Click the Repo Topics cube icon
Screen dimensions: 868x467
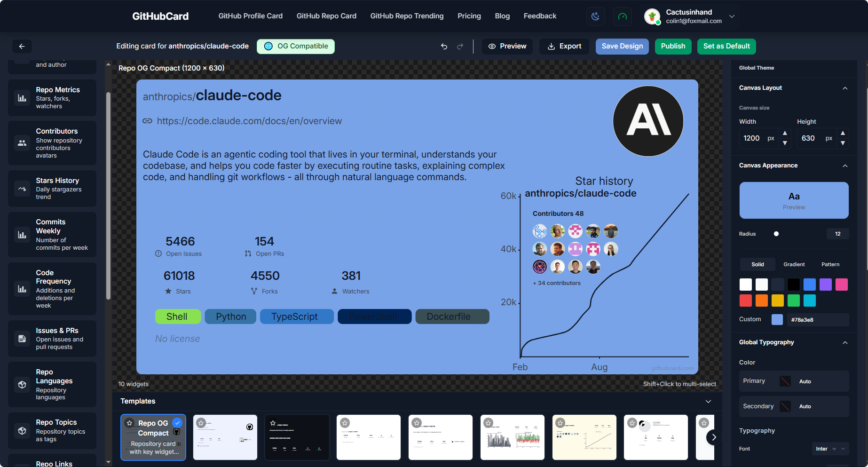[x=22, y=430]
